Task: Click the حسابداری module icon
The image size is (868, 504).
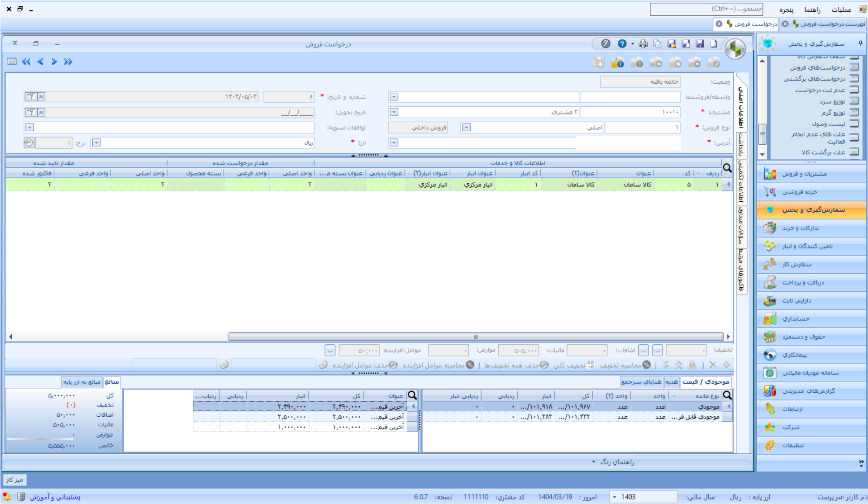Action: 770,319
